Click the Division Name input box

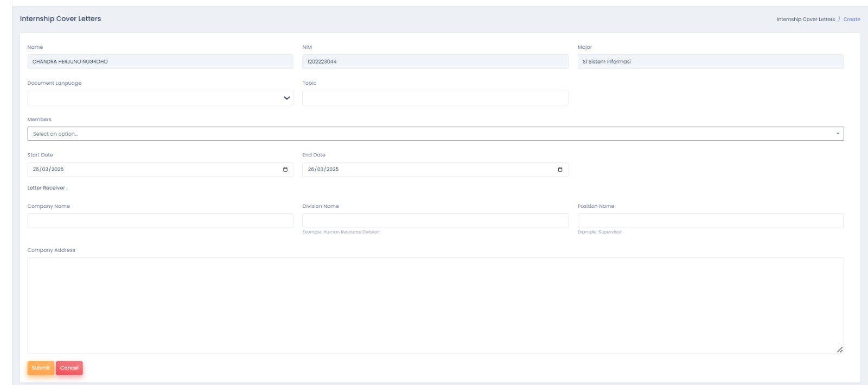coord(435,220)
